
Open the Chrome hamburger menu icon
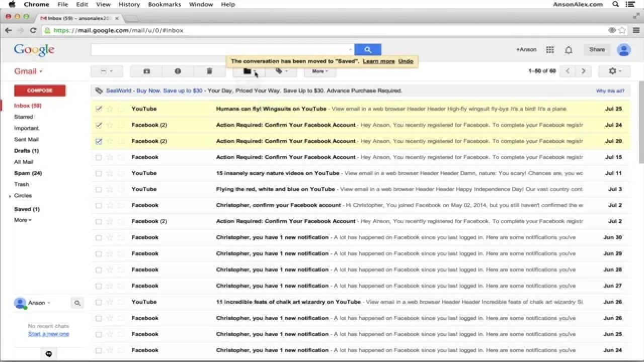(x=636, y=31)
